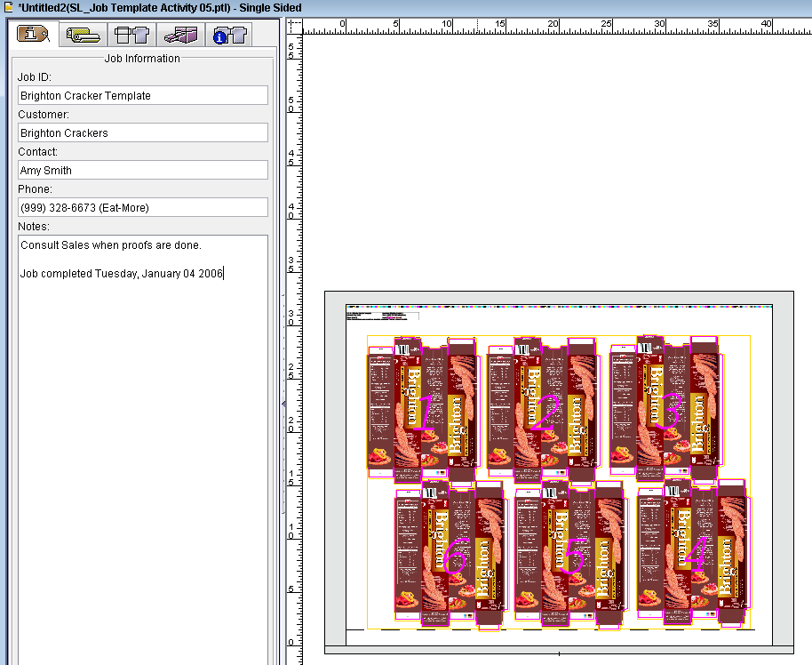
Task: Select carton one-up number 5
Action: click(x=572, y=555)
